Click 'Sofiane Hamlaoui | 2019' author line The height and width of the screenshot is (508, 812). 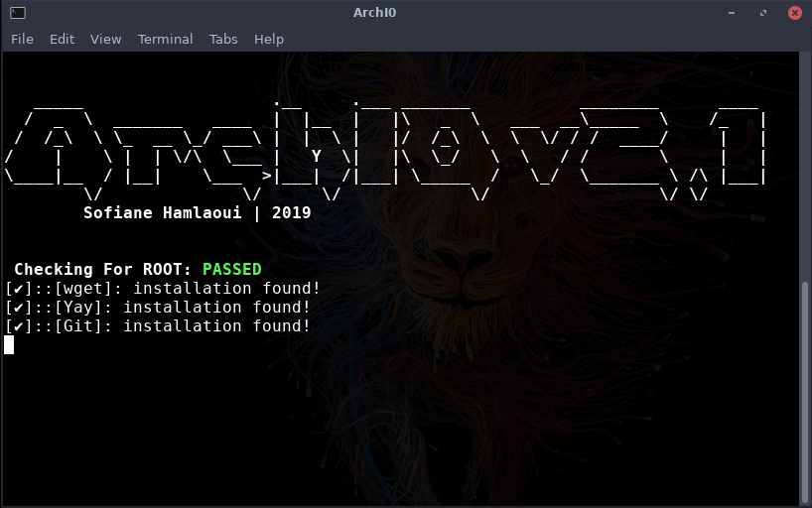tap(198, 213)
